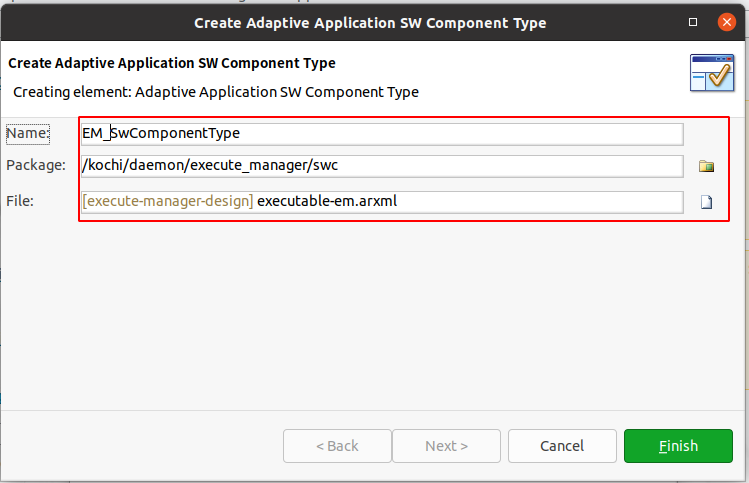Click the Name: label
The height and width of the screenshot is (483, 749).
(x=28, y=133)
